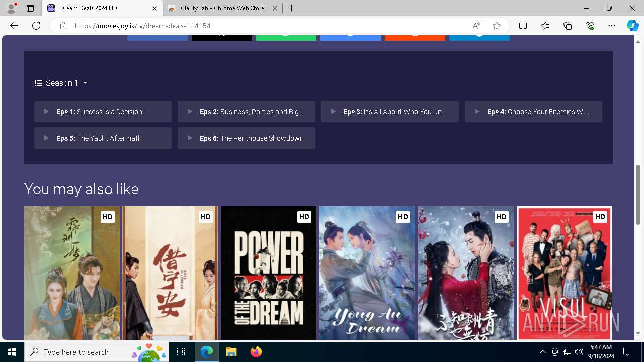Open the first green Chinese drama poster
The width and height of the screenshot is (644, 362).
72,273
